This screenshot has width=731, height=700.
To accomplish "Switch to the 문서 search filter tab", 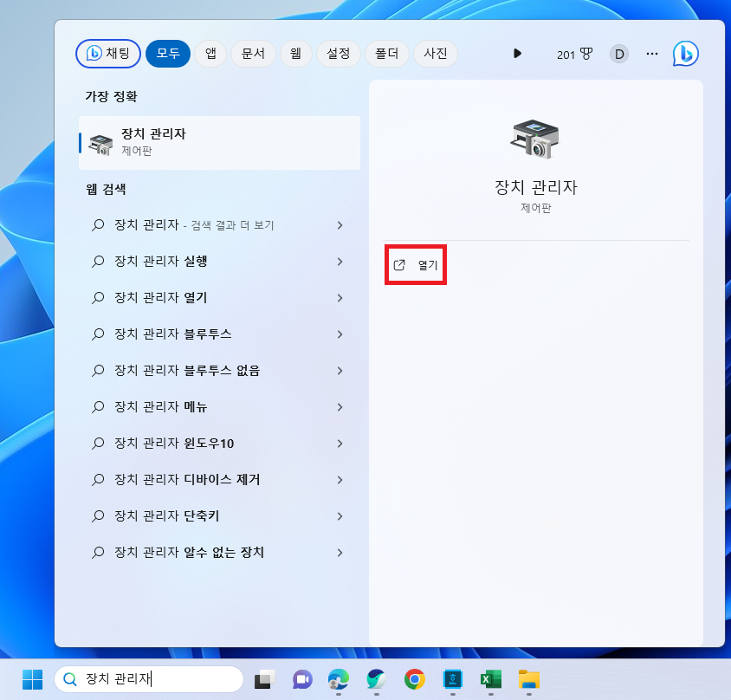I will [253, 54].
